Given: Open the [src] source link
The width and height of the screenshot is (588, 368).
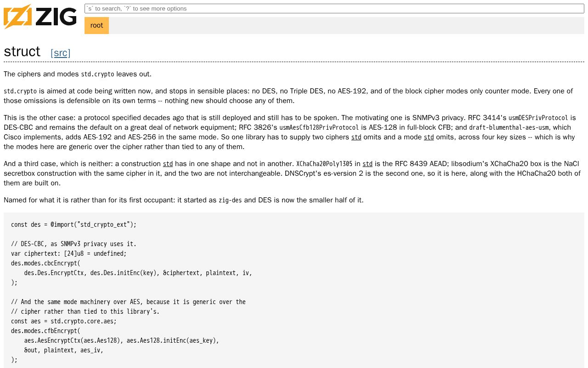Looking at the screenshot, I should [61, 53].
